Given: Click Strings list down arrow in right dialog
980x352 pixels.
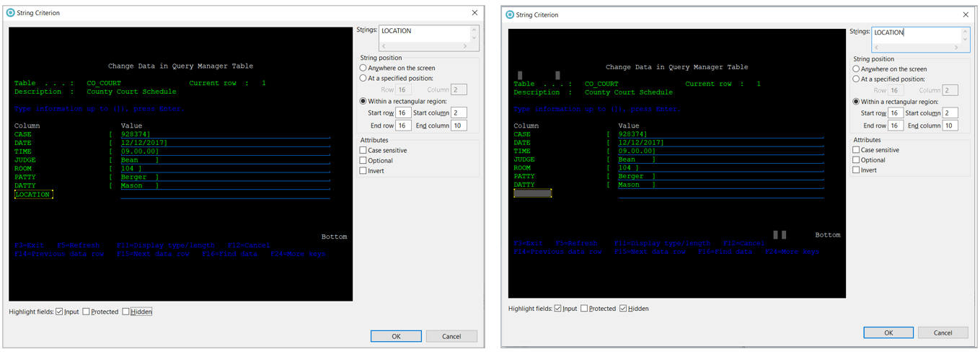Looking at the screenshot, I should coord(966,39).
